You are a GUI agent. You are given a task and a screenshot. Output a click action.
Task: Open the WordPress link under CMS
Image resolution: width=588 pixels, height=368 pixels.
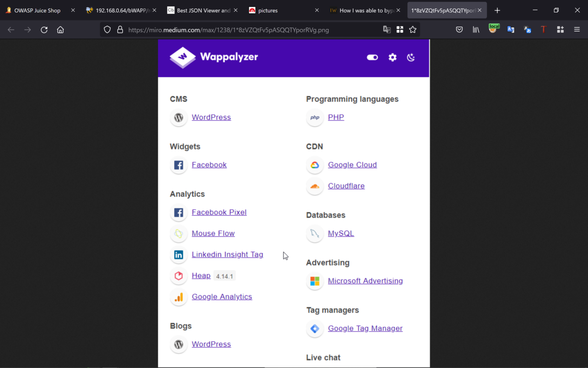pyautogui.click(x=211, y=117)
